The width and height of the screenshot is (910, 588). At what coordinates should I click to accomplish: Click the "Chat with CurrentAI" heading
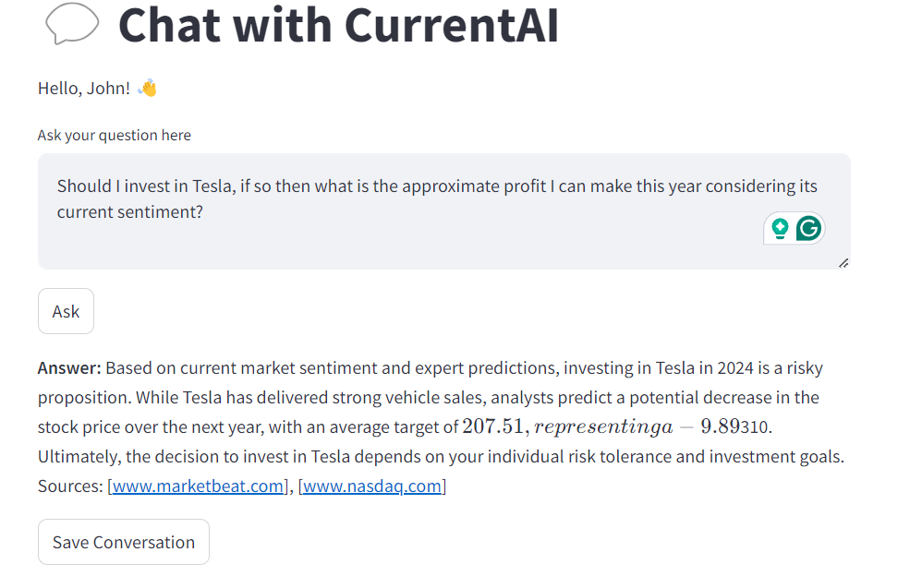(x=338, y=25)
